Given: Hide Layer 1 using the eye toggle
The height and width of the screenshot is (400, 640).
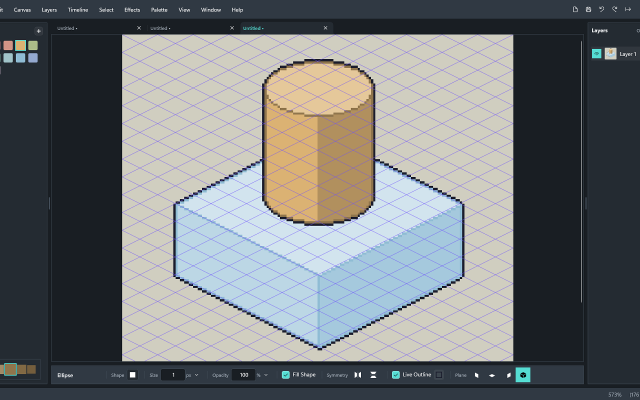Looking at the screenshot, I should [x=596, y=53].
